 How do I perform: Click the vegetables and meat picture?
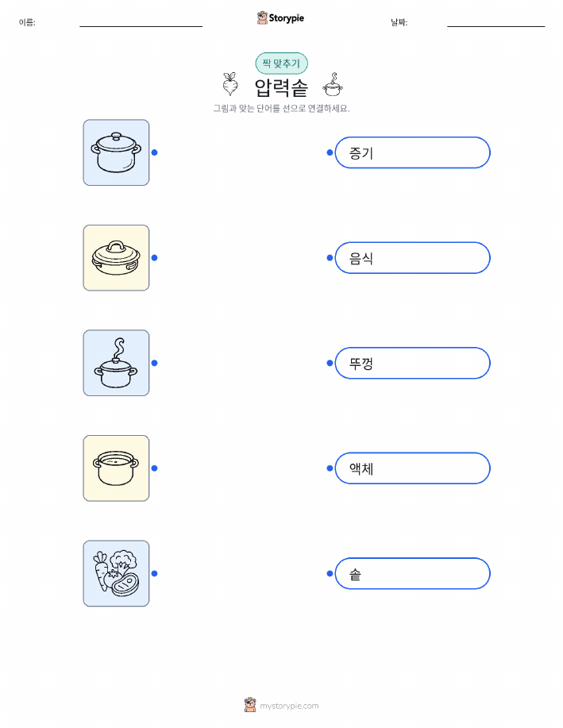[x=116, y=573]
